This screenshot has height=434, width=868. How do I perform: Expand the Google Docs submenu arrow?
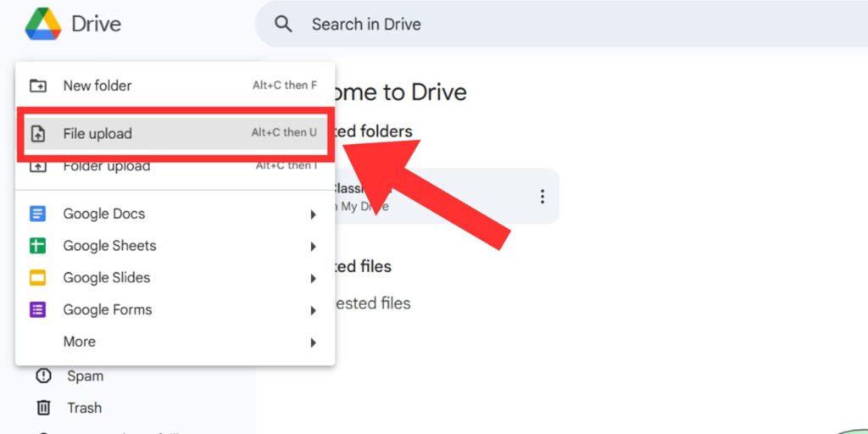coord(314,214)
